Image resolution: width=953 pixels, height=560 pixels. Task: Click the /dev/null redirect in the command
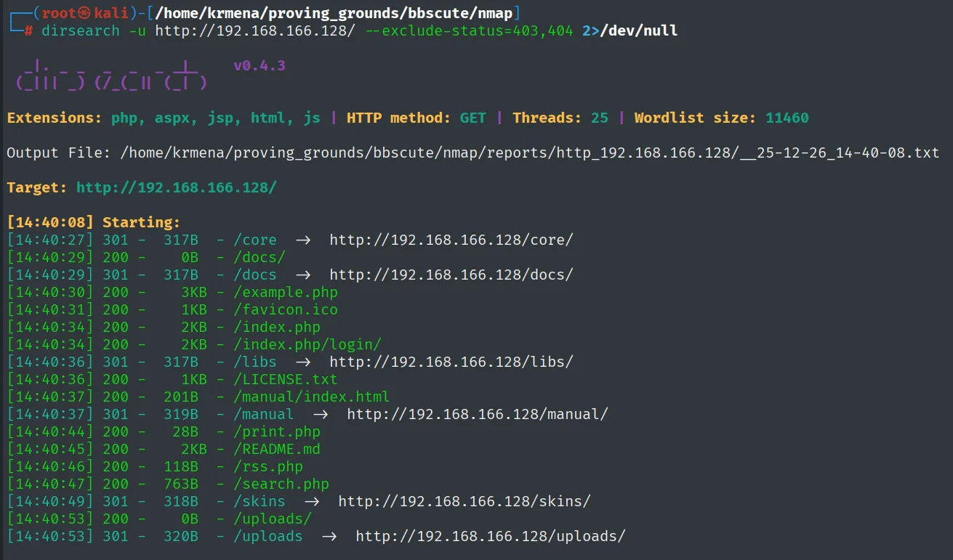[638, 31]
